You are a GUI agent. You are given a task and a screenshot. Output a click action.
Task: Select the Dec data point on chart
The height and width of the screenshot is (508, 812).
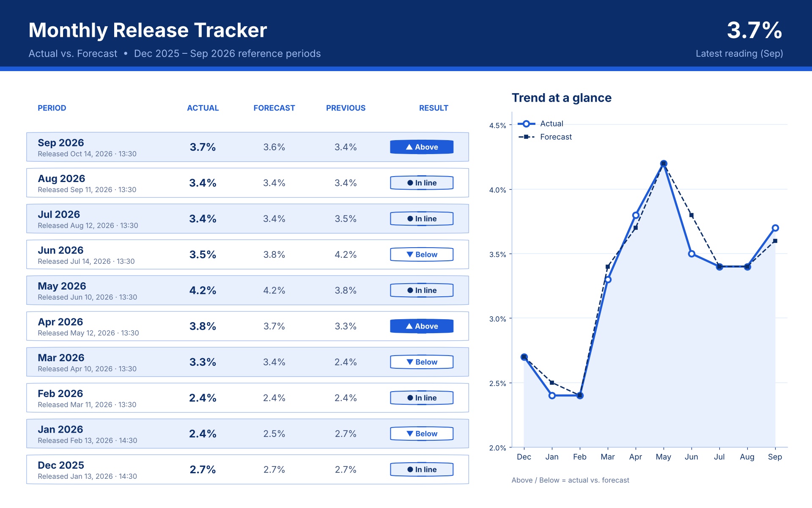524,357
